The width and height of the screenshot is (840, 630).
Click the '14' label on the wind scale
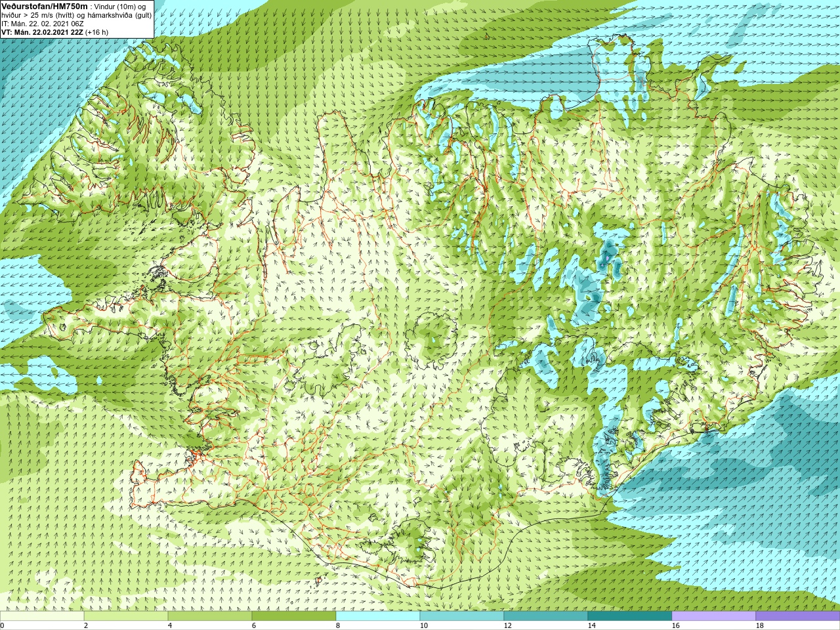(592, 625)
